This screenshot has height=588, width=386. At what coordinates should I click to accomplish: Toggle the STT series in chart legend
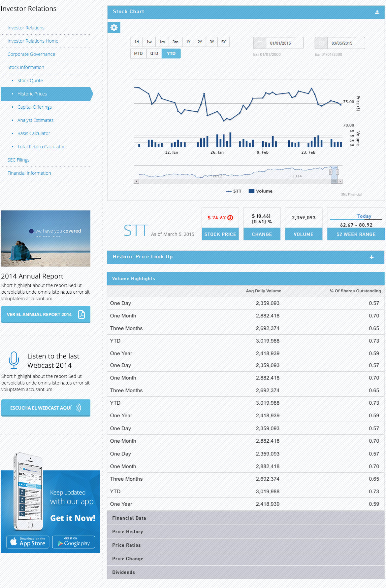coord(234,191)
